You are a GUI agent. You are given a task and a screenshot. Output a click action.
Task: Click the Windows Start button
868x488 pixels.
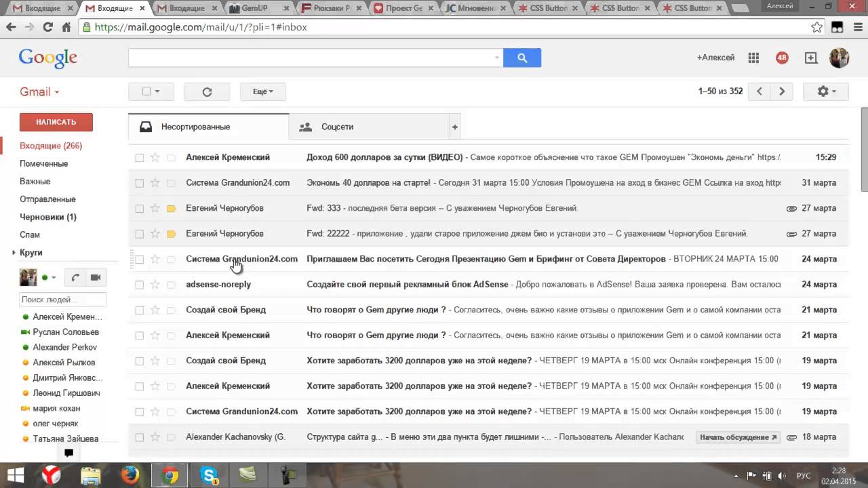click(x=15, y=475)
